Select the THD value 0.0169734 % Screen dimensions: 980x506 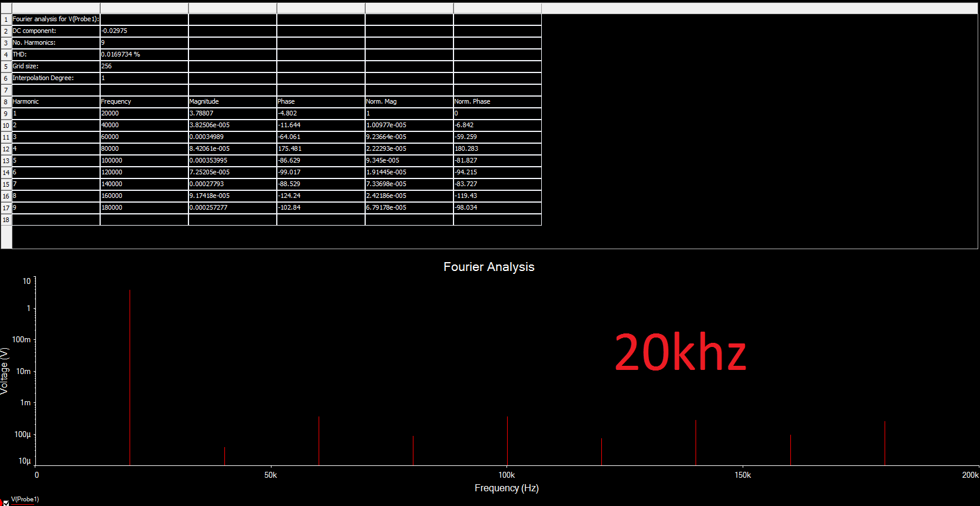click(144, 55)
